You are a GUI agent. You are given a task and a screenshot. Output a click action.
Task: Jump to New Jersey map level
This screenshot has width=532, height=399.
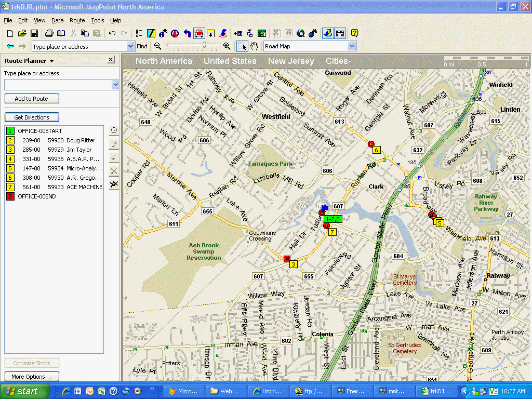pyautogui.click(x=291, y=61)
